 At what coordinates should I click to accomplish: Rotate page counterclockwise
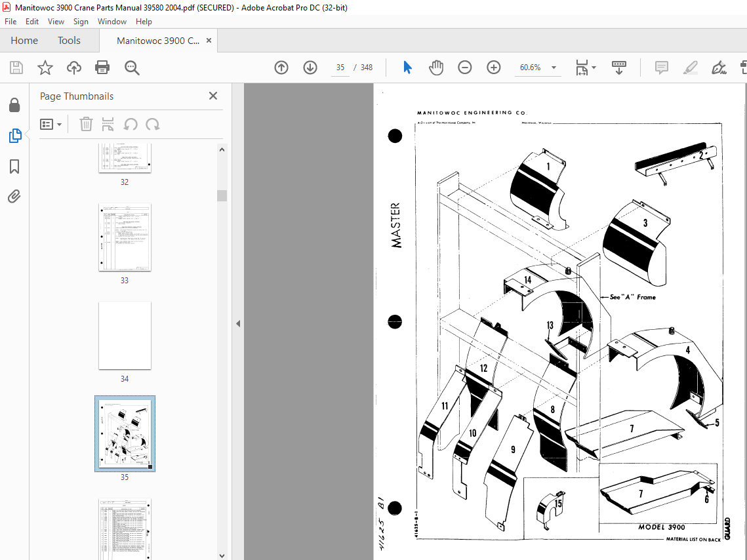coord(131,125)
